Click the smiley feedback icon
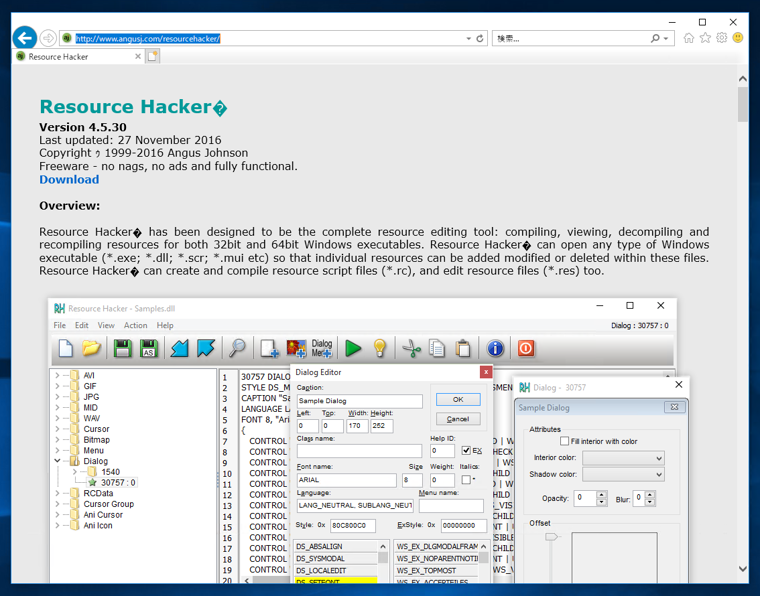The height and width of the screenshot is (596, 760). [x=738, y=37]
